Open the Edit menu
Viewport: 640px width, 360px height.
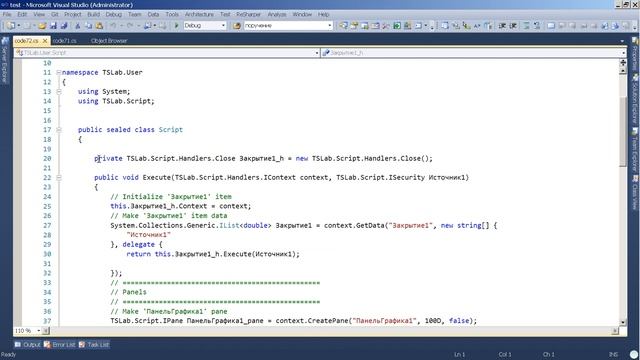[22, 14]
